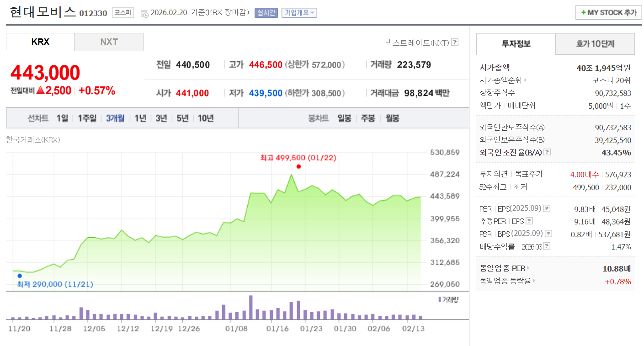644x346 pixels.
Task: Click the 한국거래소(KRX) chart label
Action: (x=33, y=139)
